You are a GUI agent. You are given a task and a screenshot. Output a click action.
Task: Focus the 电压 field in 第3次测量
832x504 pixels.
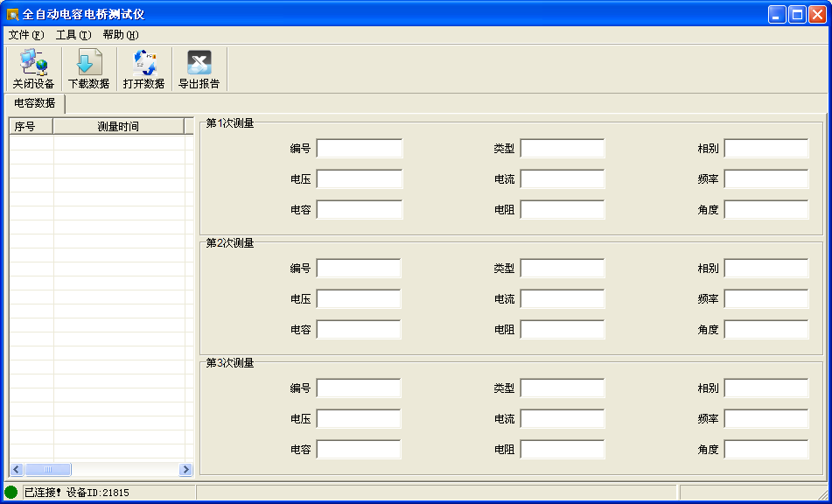[359, 419]
